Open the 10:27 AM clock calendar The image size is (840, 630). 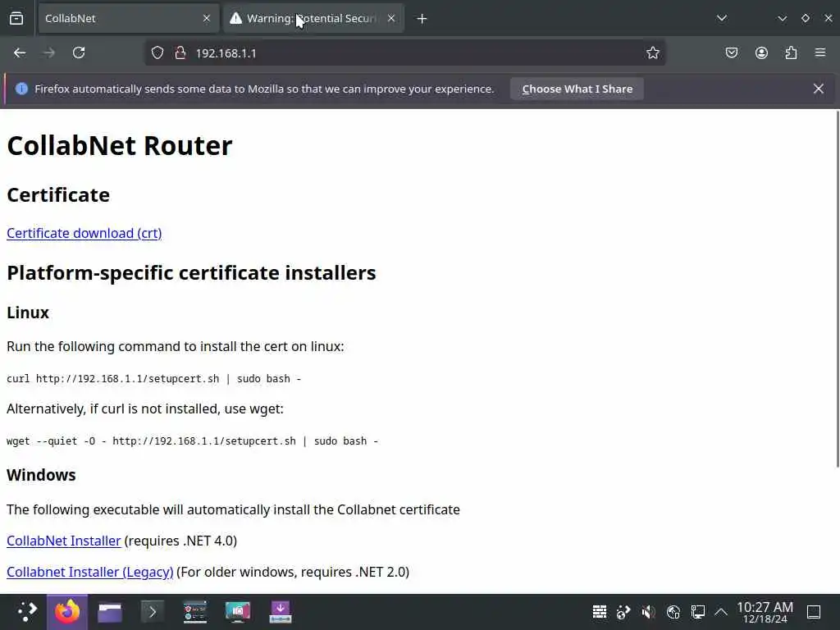765,612
